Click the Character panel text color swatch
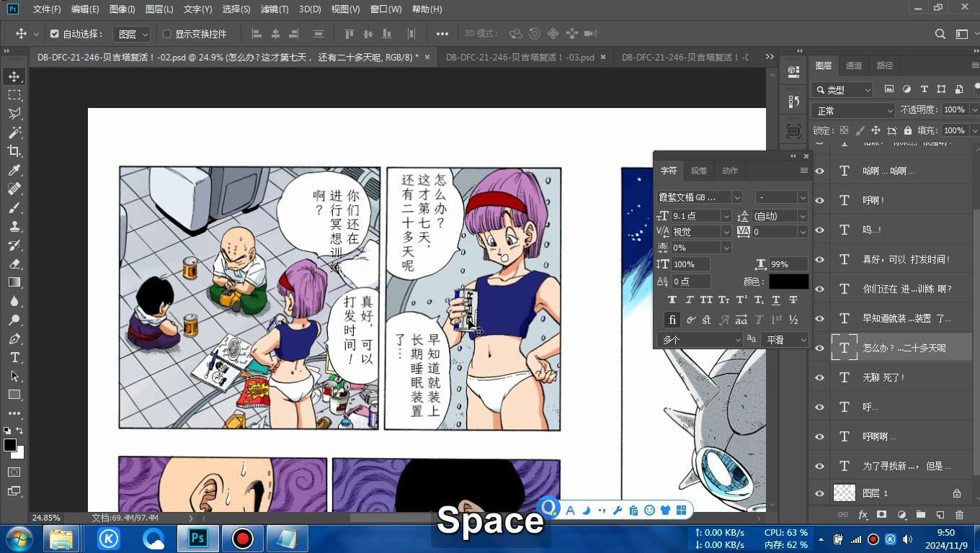This screenshot has height=553, width=980. point(789,282)
